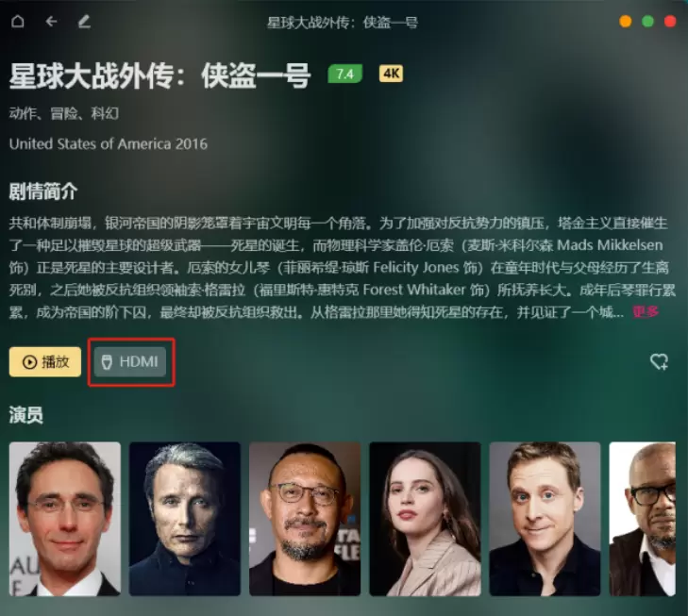The width and height of the screenshot is (688, 616).
Task: Open Forest Whitaker thumbnail at edge
Action: click(643, 519)
